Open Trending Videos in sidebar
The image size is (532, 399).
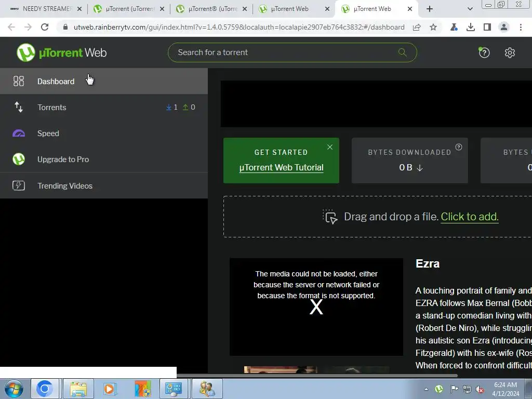coord(104,185)
